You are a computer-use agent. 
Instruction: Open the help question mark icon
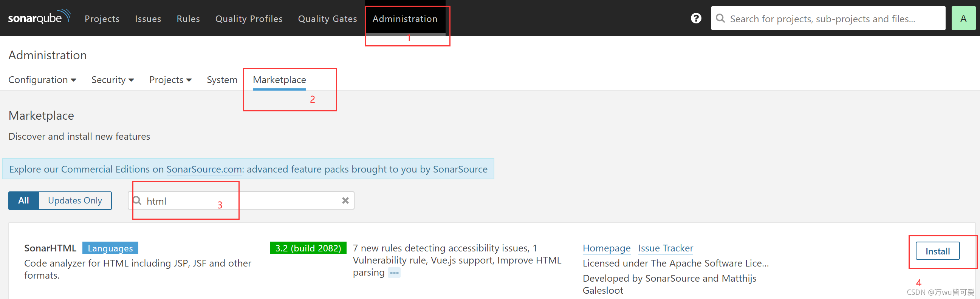click(x=696, y=18)
